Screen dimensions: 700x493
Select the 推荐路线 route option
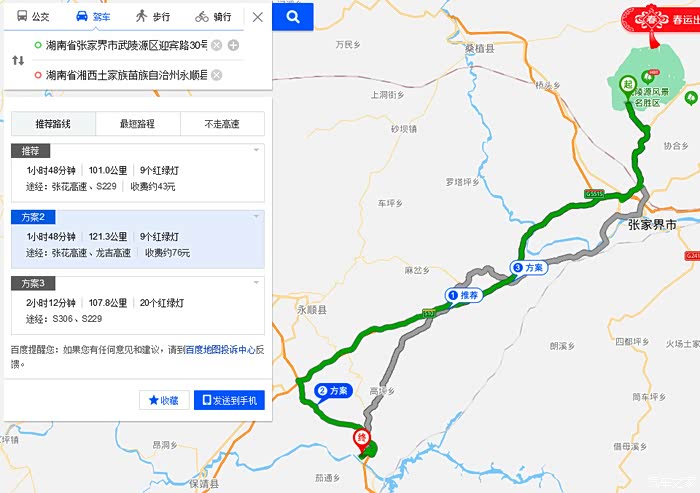pos(53,124)
